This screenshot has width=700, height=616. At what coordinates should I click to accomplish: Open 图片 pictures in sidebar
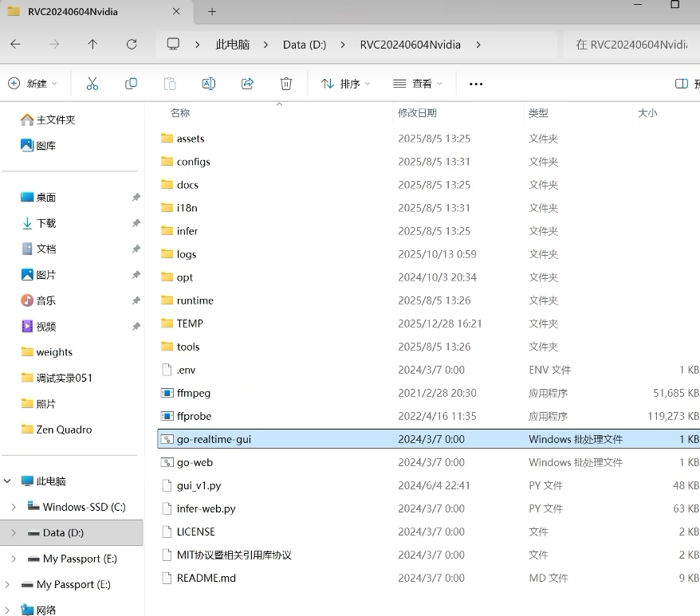pos(38,274)
